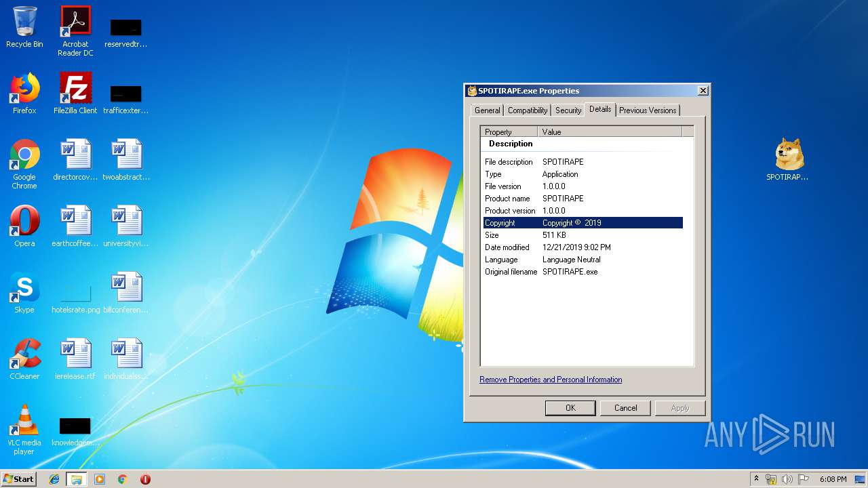The height and width of the screenshot is (488, 868).
Task: Click Remove Properties and Personal Information link
Action: 551,380
